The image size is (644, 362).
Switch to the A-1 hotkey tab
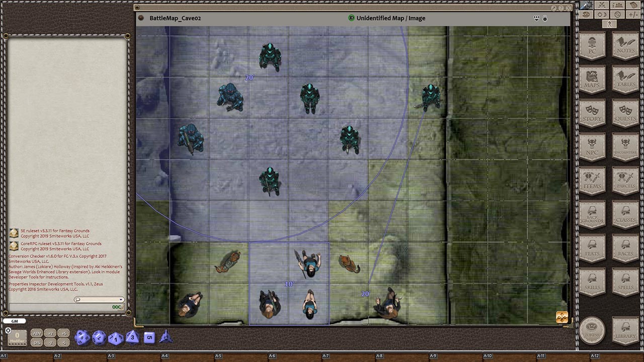[3, 355]
